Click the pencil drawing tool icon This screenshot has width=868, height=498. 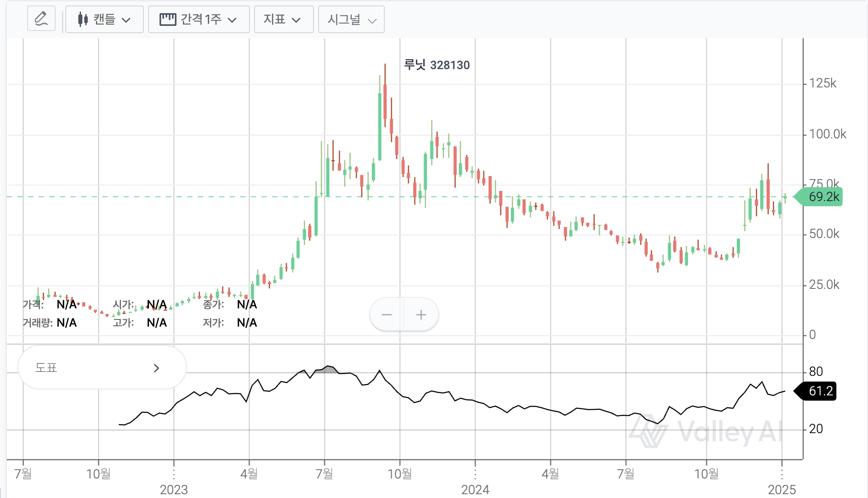point(41,19)
